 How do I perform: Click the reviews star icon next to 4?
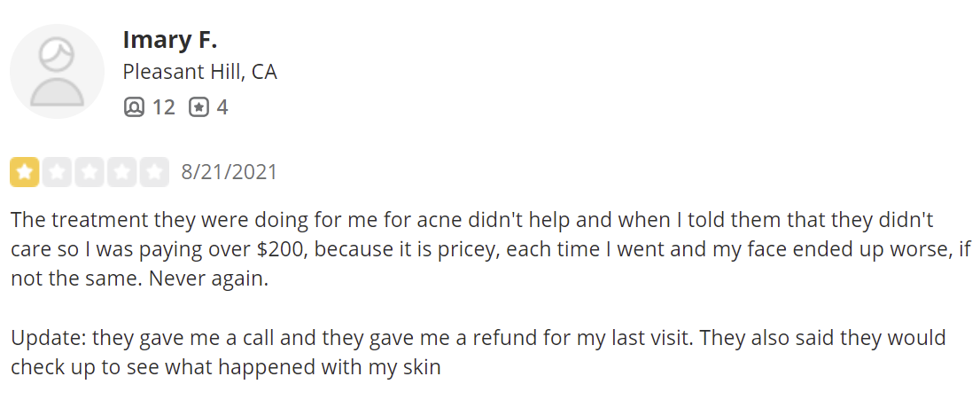(x=198, y=107)
